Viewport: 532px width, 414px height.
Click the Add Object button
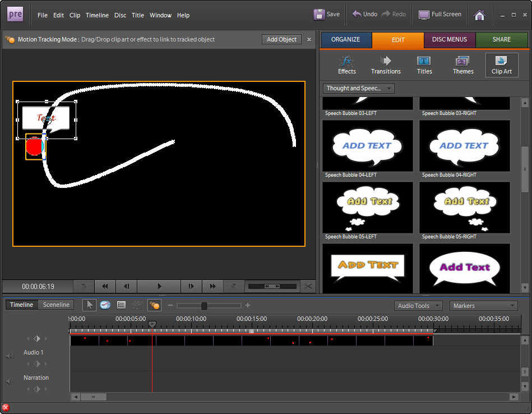tap(281, 39)
